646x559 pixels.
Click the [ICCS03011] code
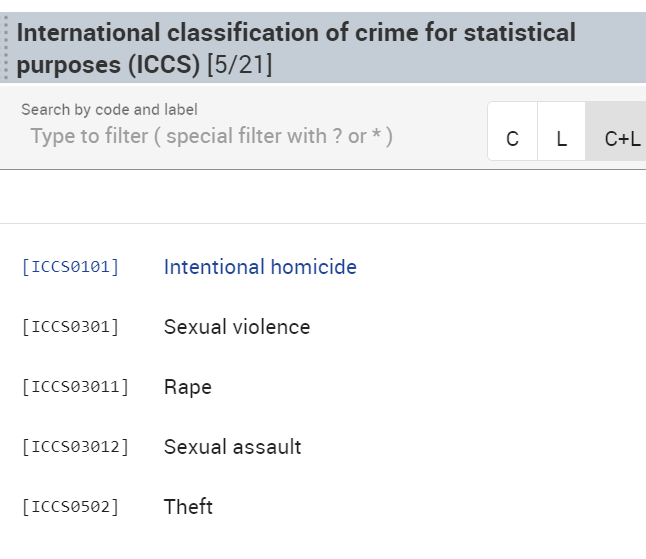click(x=75, y=387)
